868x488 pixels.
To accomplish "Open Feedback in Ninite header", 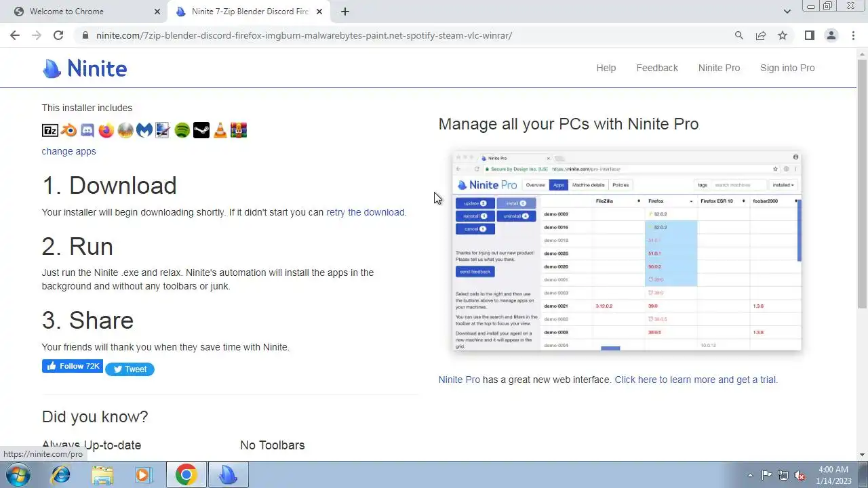I will point(657,68).
